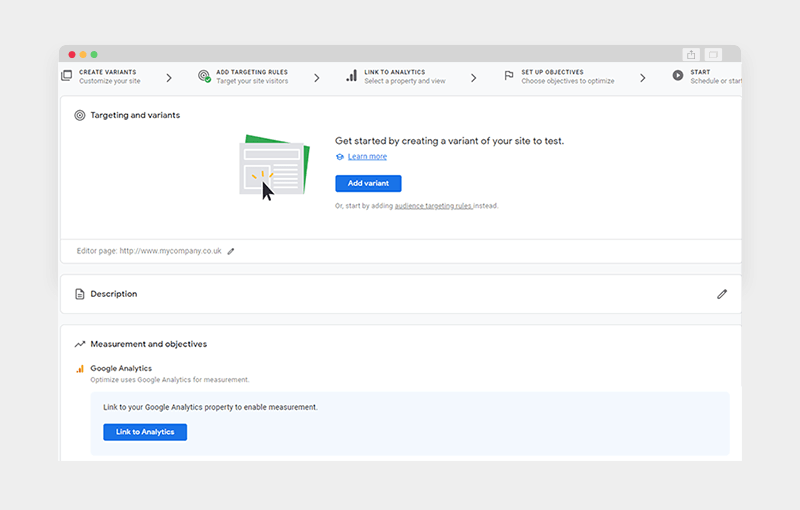The image size is (800, 510).
Task: Click the chevron after Add Targeting Rules
Action: coord(317,78)
